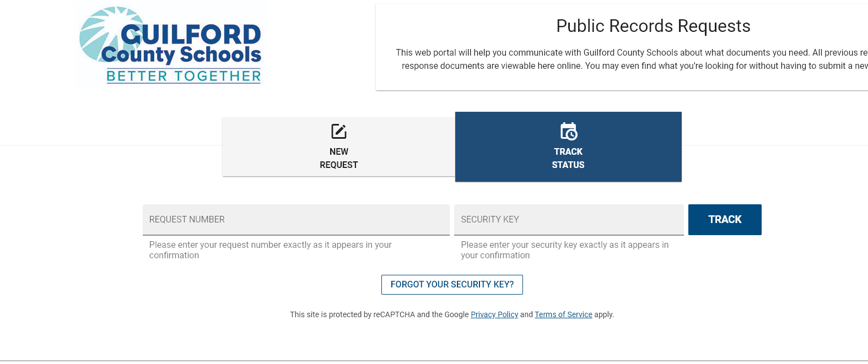Image resolution: width=868 pixels, height=364 pixels.
Task: Click the GUILFORD wordmark in the logo
Action: click(191, 35)
